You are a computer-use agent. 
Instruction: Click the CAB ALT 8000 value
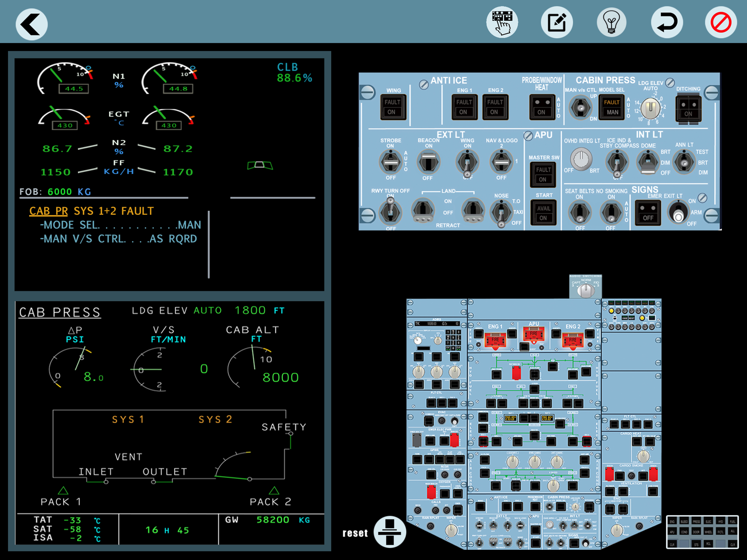281,377
